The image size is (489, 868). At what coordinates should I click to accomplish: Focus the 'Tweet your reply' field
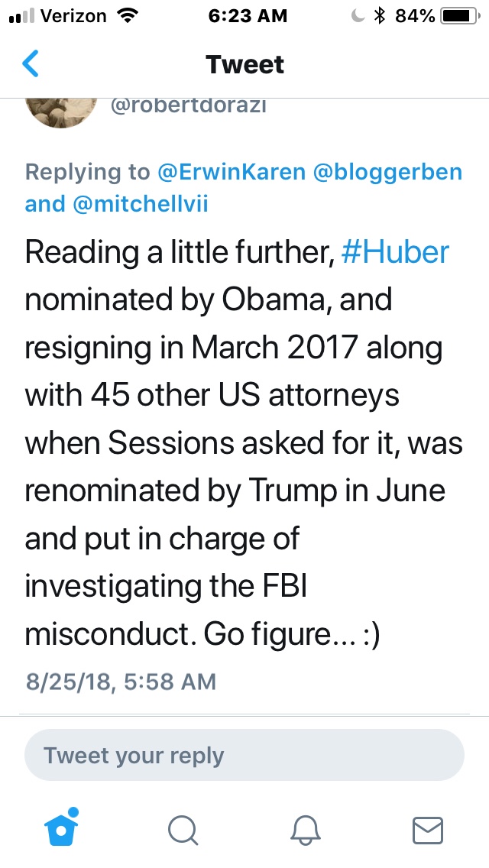(x=244, y=755)
